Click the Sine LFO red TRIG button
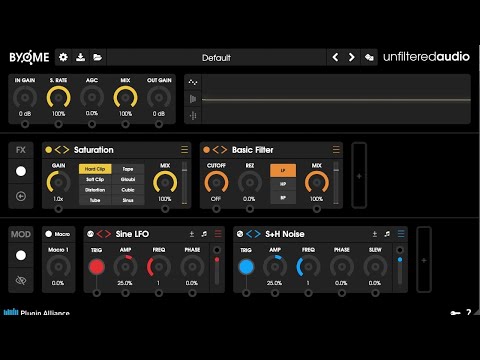This screenshot has height=360, width=480. coord(97,267)
